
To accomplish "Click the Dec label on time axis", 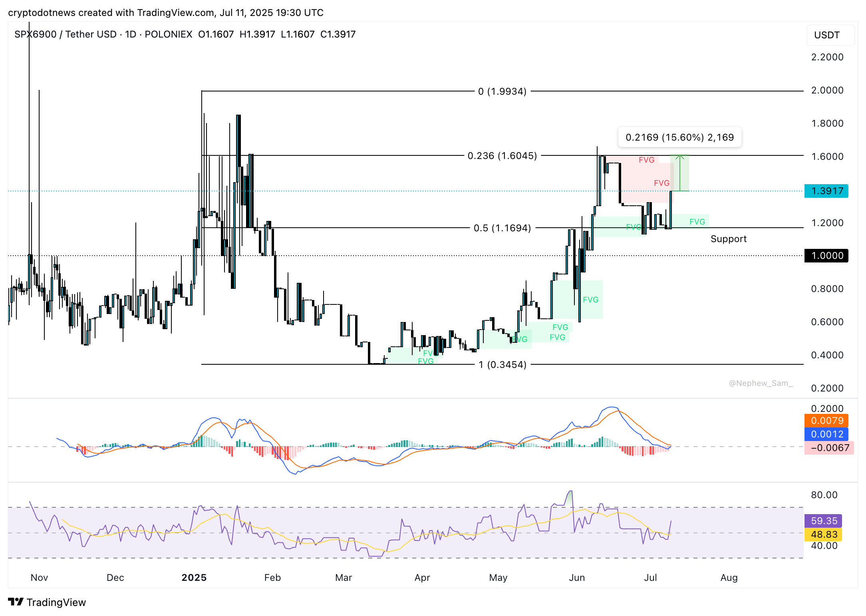I will [115, 578].
